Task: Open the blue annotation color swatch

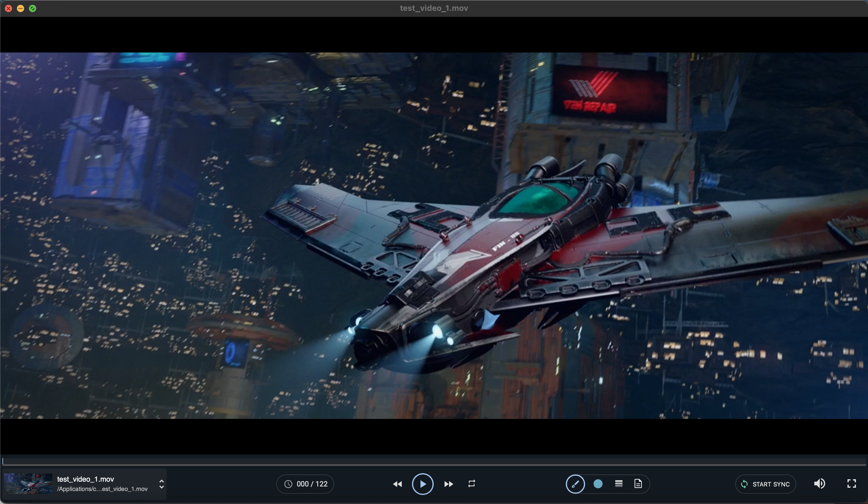Action: point(598,484)
